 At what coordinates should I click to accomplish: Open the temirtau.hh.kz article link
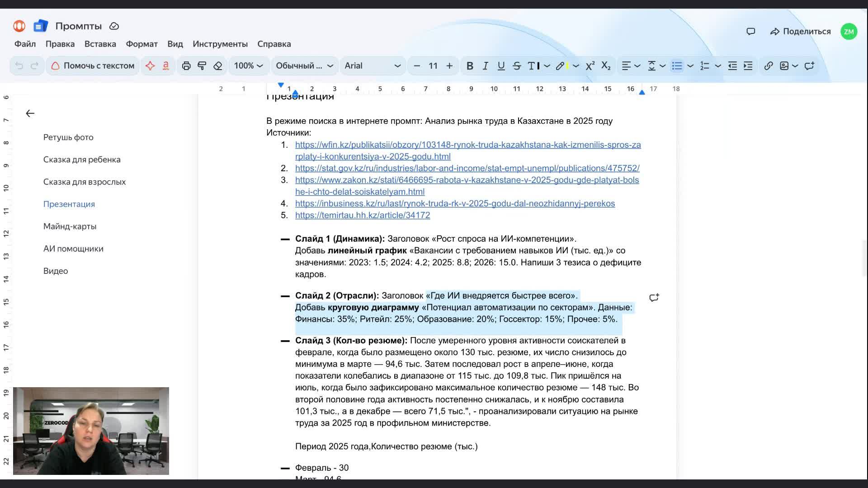click(362, 215)
